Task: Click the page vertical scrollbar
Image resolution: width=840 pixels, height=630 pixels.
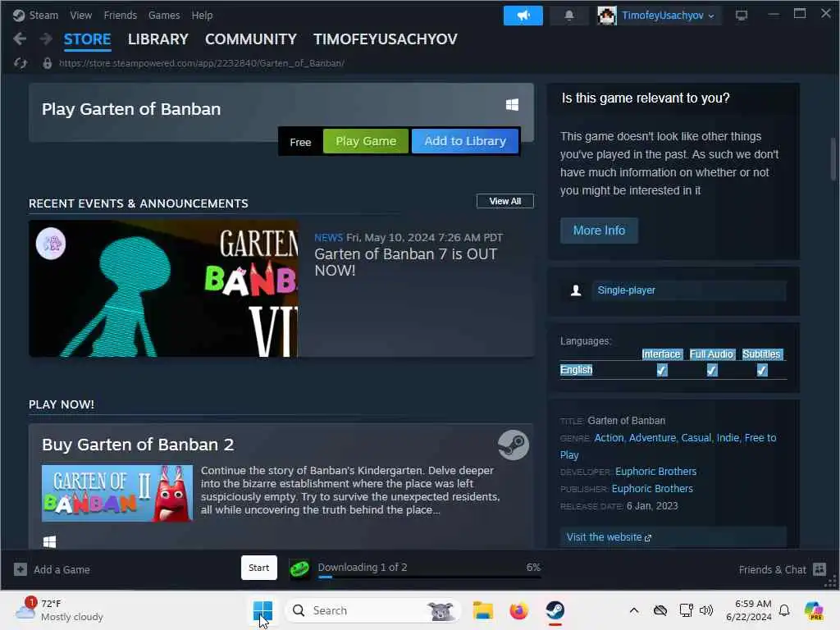Action: [x=833, y=159]
